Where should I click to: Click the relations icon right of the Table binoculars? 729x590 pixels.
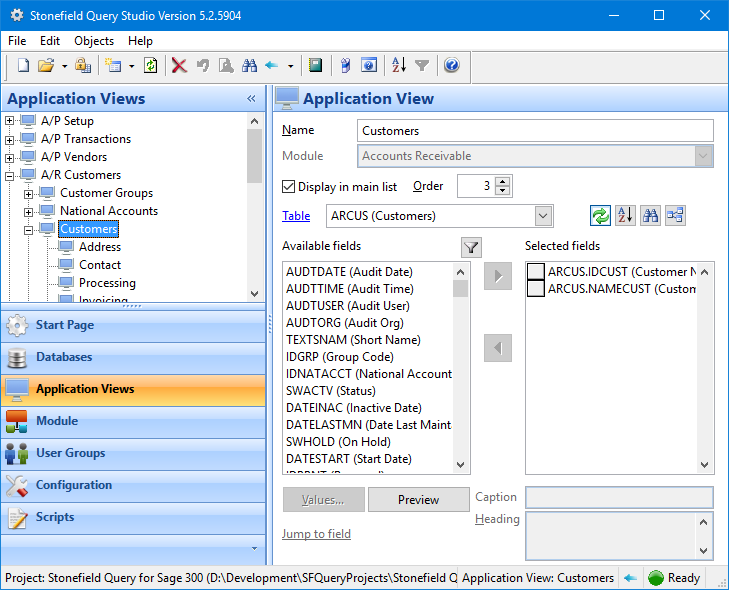pyautogui.click(x=676, y=215)
